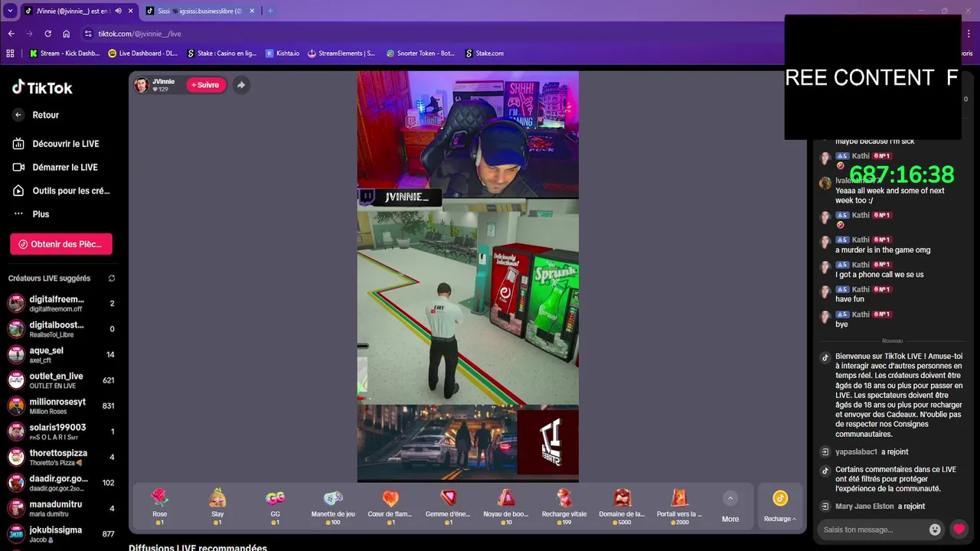Viewport: 980px width, 551px height.
Task: Open Snorter Token bookmark
Action: 420,54
